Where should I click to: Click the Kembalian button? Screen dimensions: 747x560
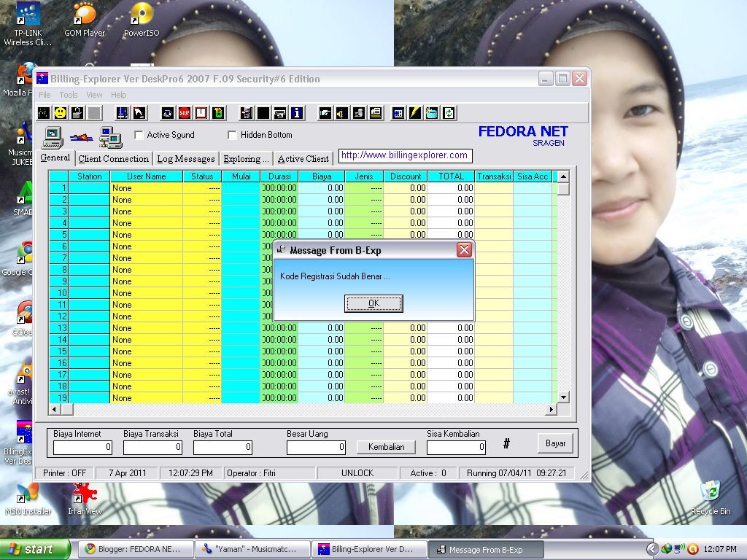pyautogui.click(x=387, y=447)
